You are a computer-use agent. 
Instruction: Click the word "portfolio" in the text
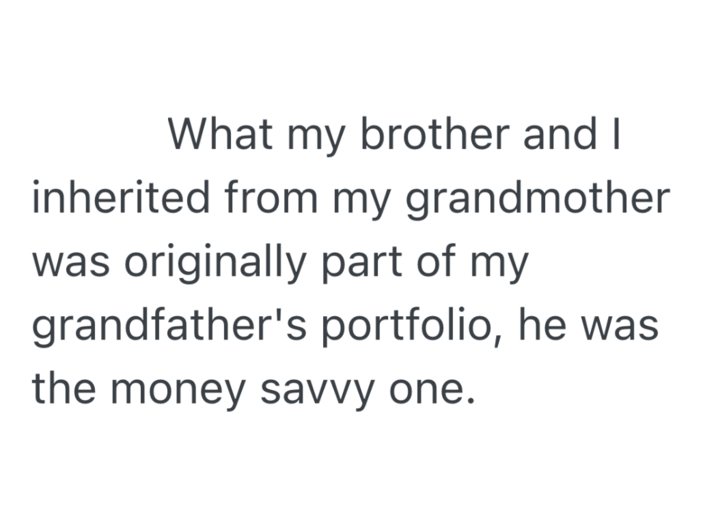[419, 326]
